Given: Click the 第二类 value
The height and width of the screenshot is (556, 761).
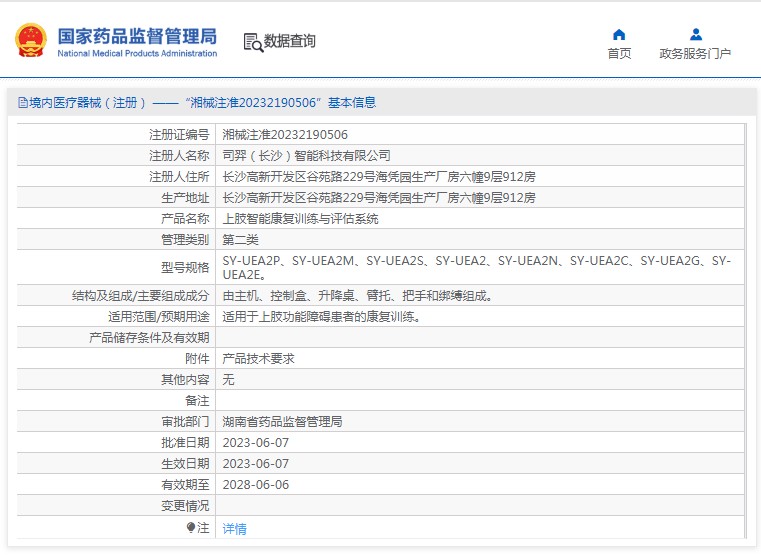Looking at the screenshot, I should click(x=240, y=240).
